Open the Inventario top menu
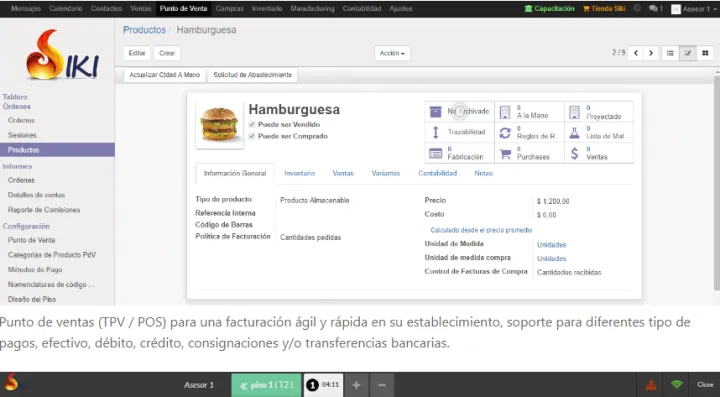 click(x=267, y=9)
